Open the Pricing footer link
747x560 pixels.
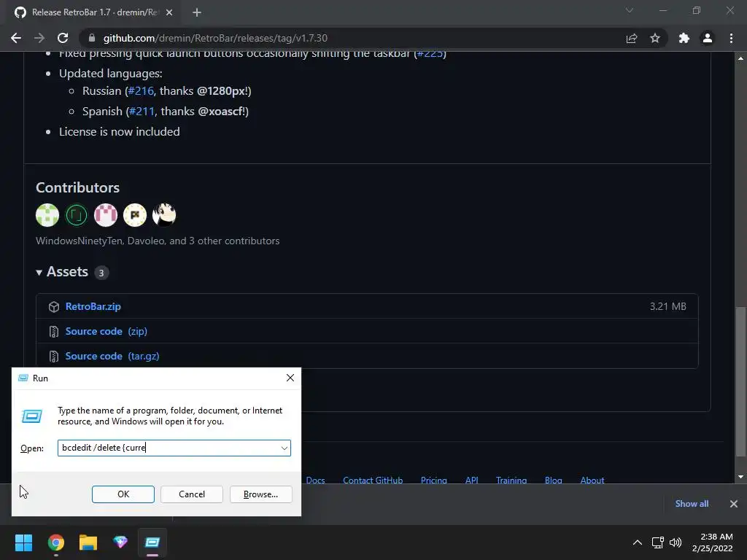click(x=433, y=480)
